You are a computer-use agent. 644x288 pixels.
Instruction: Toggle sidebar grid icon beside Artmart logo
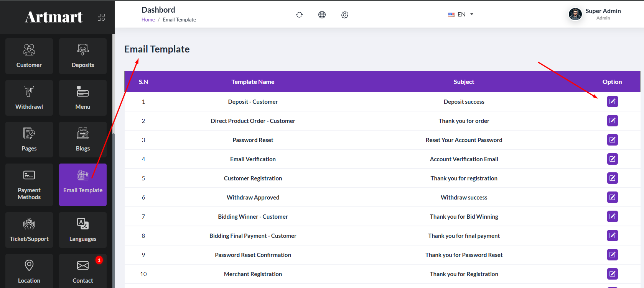pyautogui.click(x=101, y=17)
